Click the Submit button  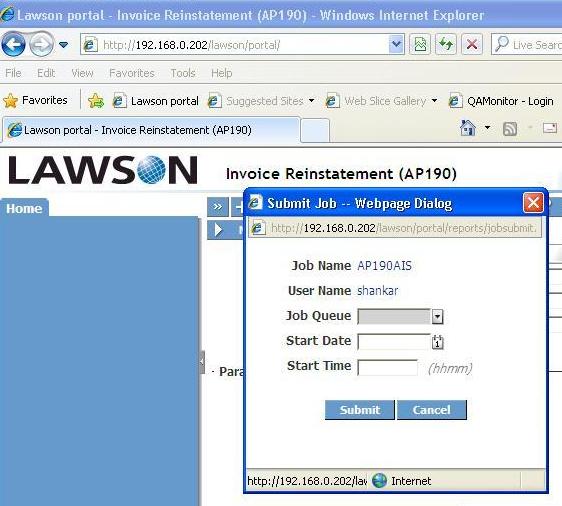(x=359, y=410)
